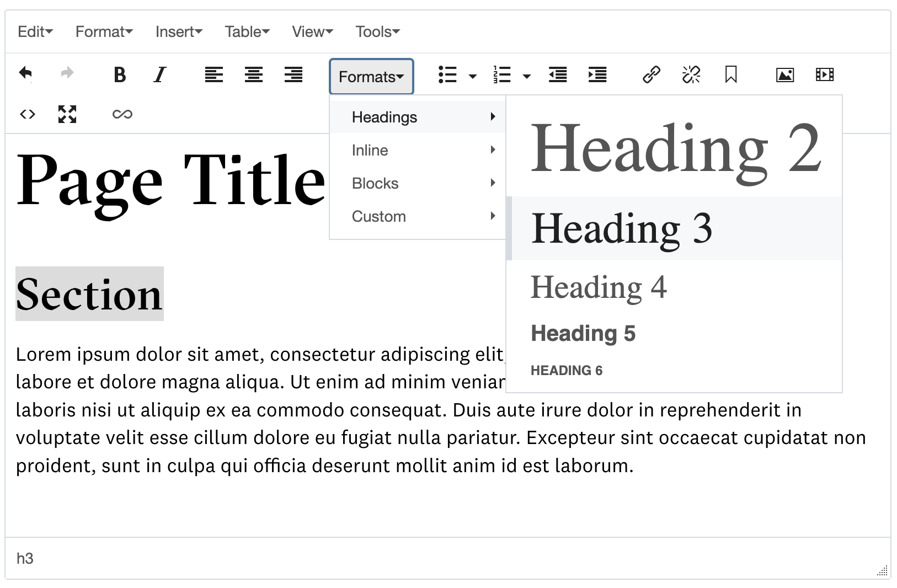Expand the Blocks submenu
The width and height of the screenshot is (897, 588).
[x=375, y=183]
